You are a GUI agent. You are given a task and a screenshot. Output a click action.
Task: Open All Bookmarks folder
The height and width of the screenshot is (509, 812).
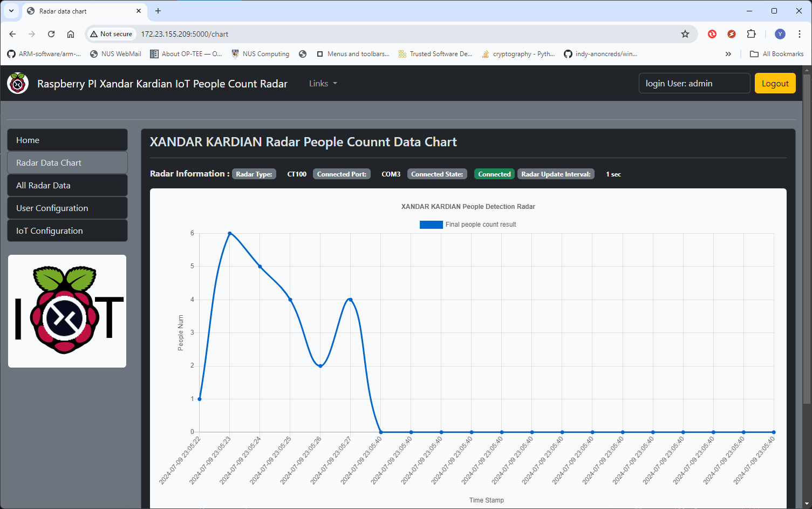tap(776, 54)
